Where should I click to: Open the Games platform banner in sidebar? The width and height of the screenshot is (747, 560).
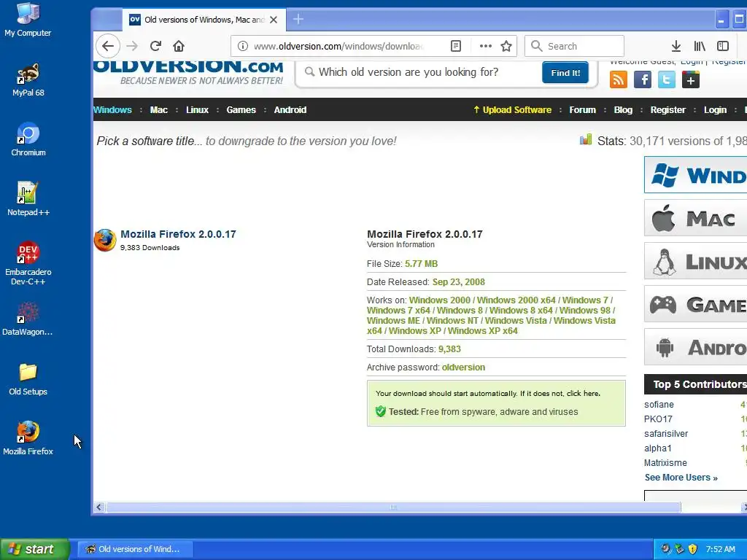tap(695, 304)
